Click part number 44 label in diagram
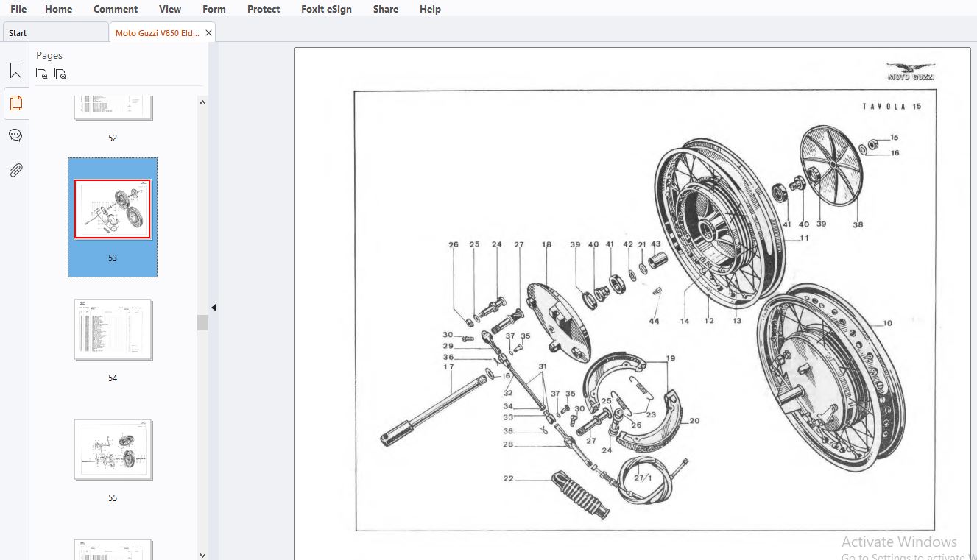The width and height of the screenshot is (977, 560). 654,321
